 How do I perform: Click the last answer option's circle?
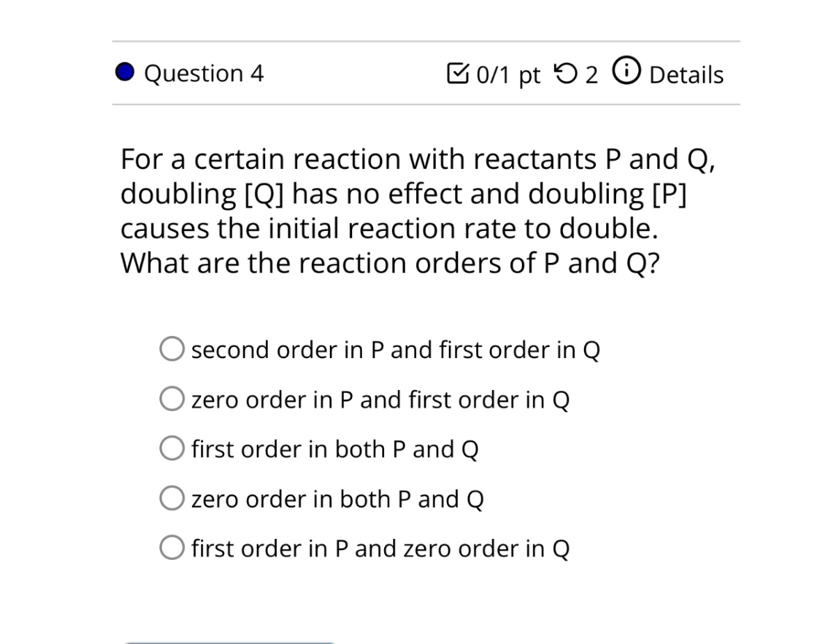(x=171, y=548)
